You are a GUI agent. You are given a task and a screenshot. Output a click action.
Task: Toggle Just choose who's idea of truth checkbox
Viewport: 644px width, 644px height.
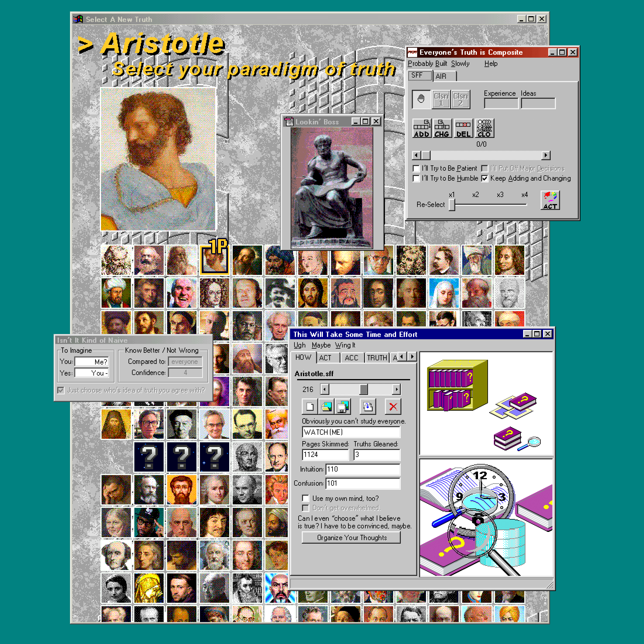point(61,390)
